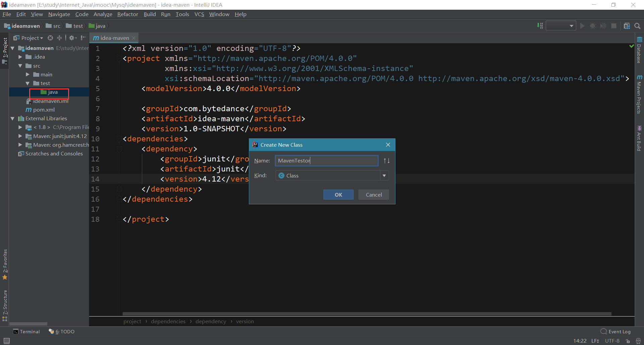
Task: Click Scroll from Source target icon
Action: coord(50,38)
